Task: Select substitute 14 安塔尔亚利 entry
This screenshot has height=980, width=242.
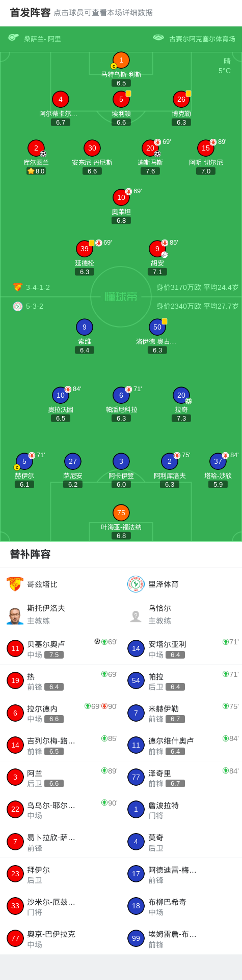Action: click(181, 648)
